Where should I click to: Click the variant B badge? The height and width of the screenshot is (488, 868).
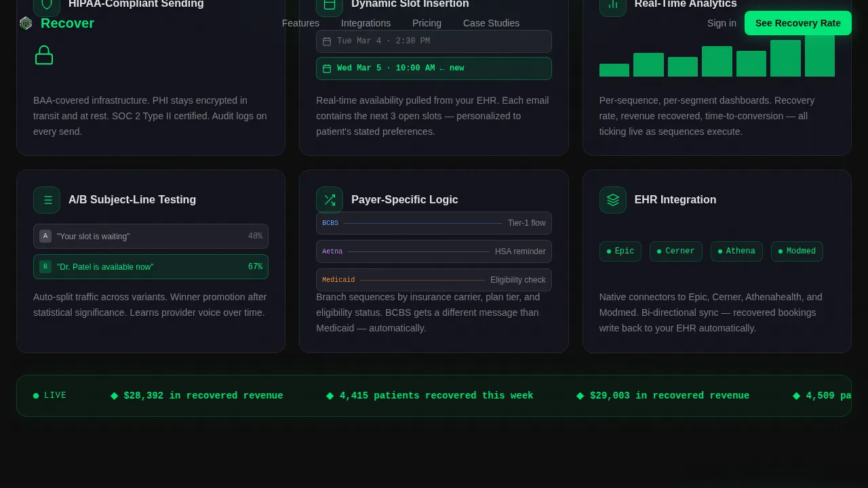[x=45, y=266]
